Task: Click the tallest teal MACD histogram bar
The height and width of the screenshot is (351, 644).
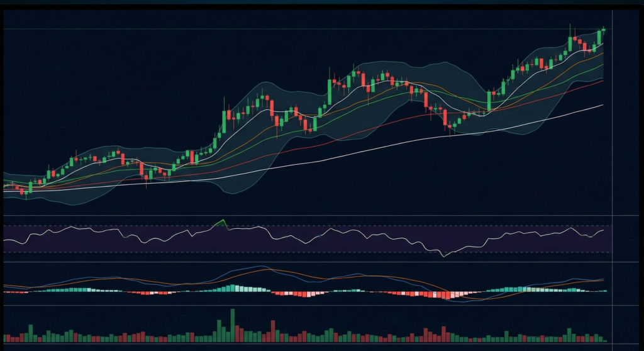Action: pos(233,288)
